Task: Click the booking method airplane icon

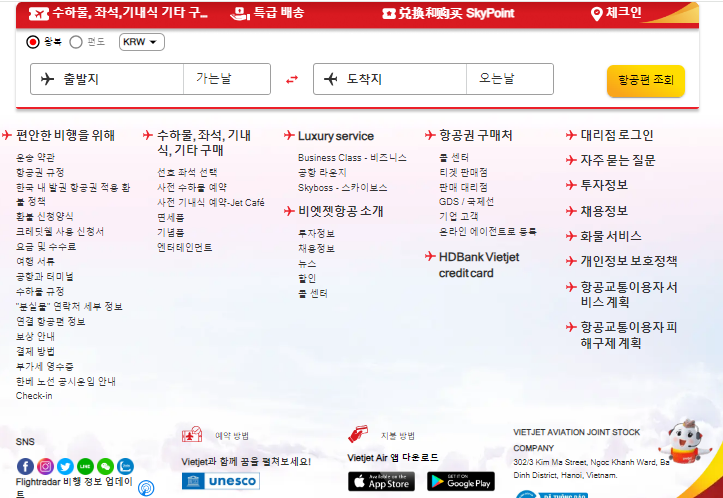Action: coord(192,434)
